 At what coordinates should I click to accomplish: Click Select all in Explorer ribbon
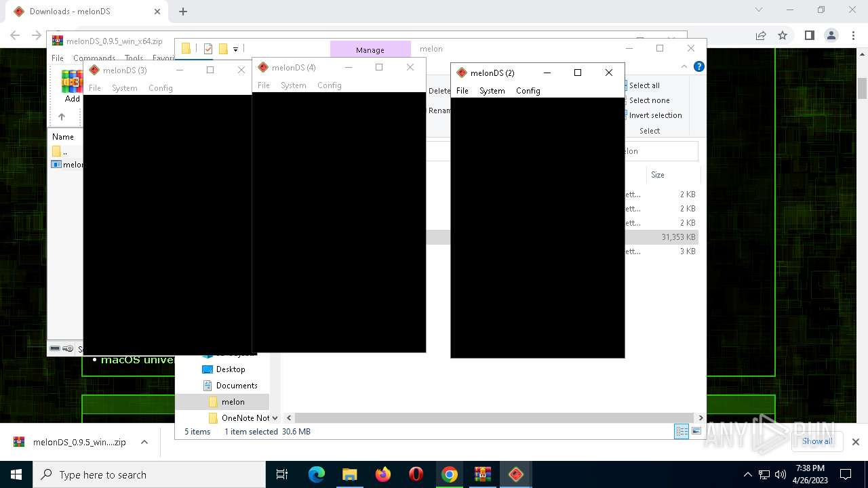click(x=643, y=85)
